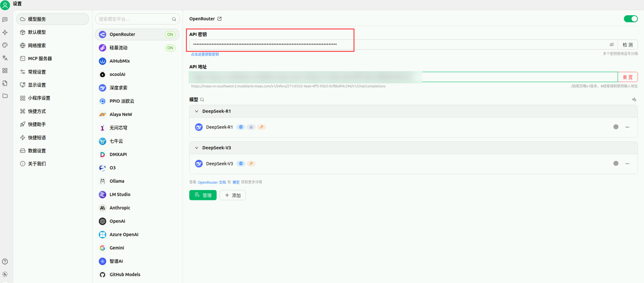Show or hide the API key
The image size is (644, 283).
pos(612,44)
